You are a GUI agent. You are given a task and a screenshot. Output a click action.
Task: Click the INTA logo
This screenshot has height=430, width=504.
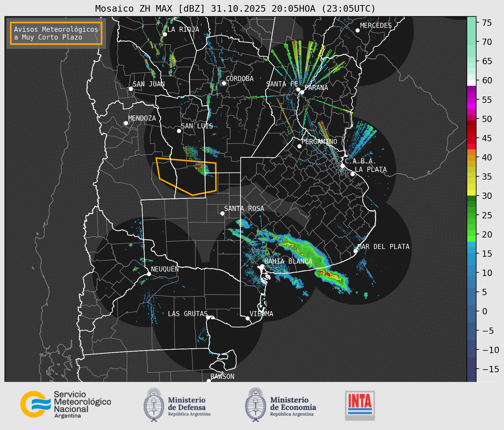pyautogui.click(x=360, y=405)
